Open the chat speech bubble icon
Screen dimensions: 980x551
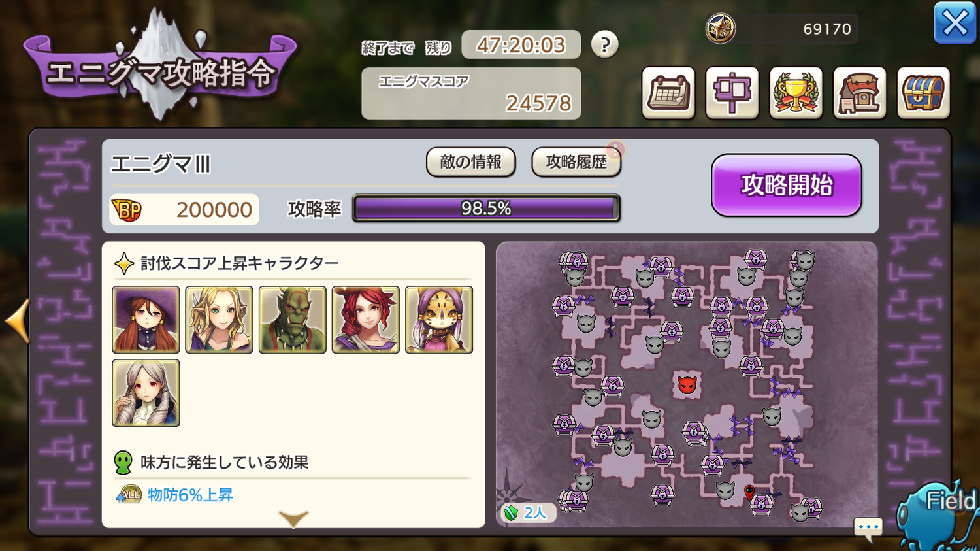868,528
